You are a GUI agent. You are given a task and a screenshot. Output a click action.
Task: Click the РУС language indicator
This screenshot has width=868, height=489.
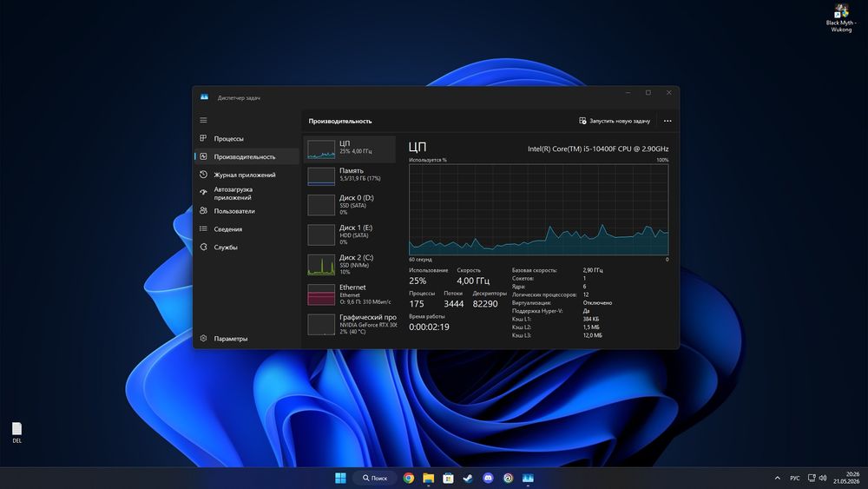pyautogui.click(x=795, y=478)
